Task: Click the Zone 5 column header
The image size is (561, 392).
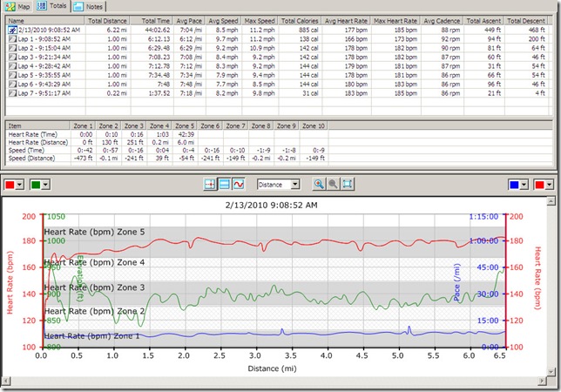Action: (185, 126)
